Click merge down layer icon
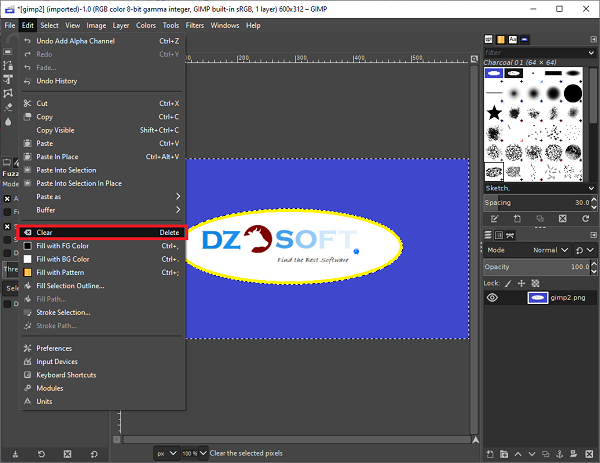The width and height of the screenshot is (600, 463). point(573,454)
